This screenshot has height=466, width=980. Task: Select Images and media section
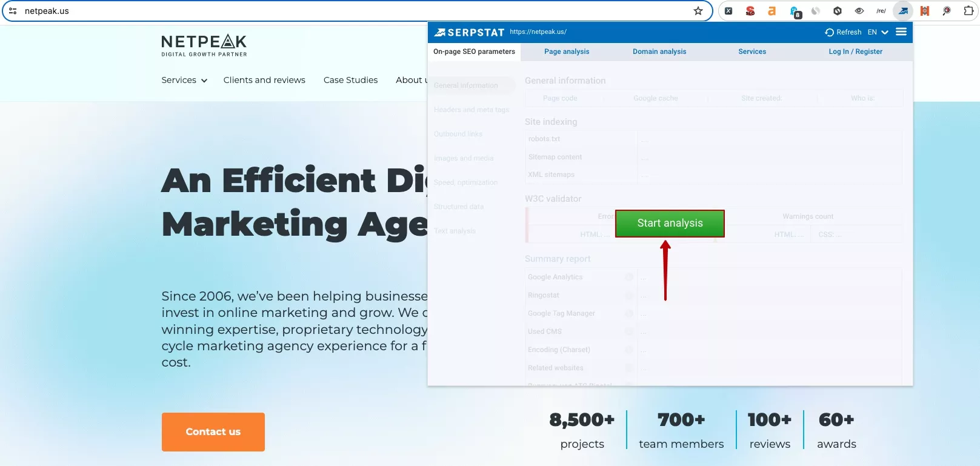point(464,158)
